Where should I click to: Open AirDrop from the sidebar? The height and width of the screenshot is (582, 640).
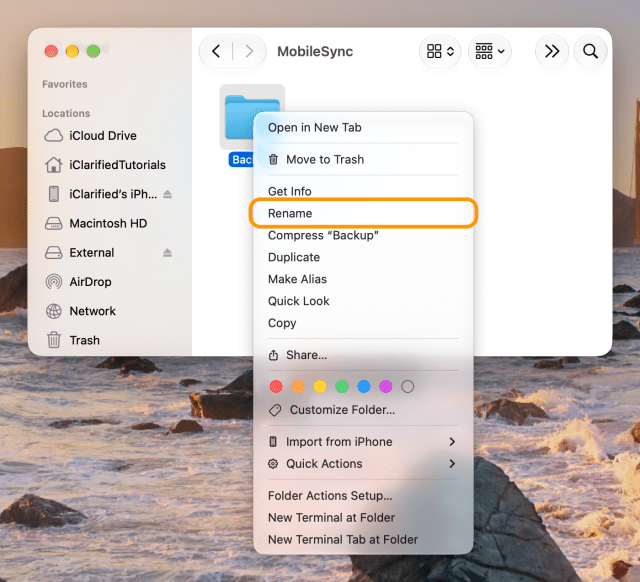pos(108,282)
